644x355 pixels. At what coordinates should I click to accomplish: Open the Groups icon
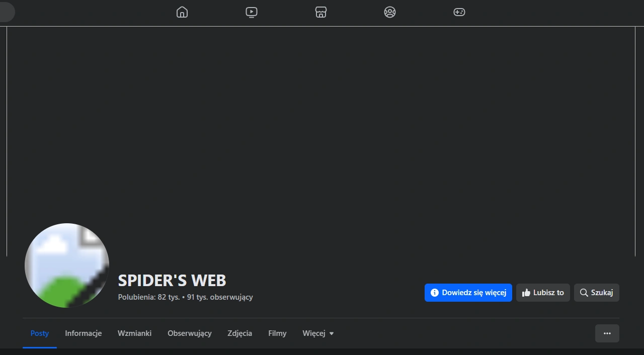(390, 12)
